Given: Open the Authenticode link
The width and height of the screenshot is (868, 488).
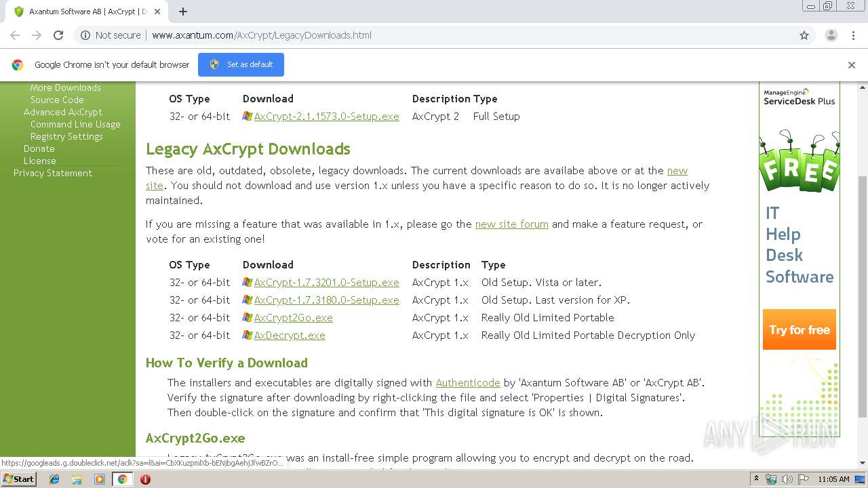Looking at the screenshot, I should 468,383.
